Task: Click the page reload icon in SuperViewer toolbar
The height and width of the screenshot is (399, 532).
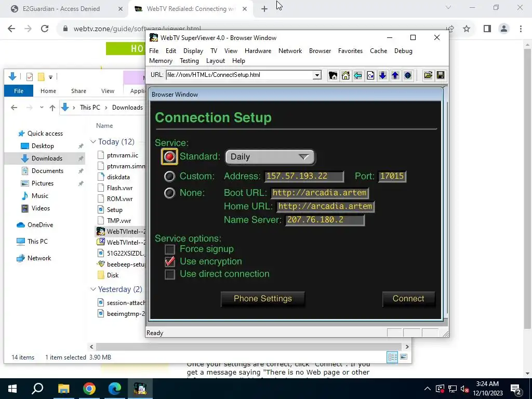Action: (x=370, y=75)
